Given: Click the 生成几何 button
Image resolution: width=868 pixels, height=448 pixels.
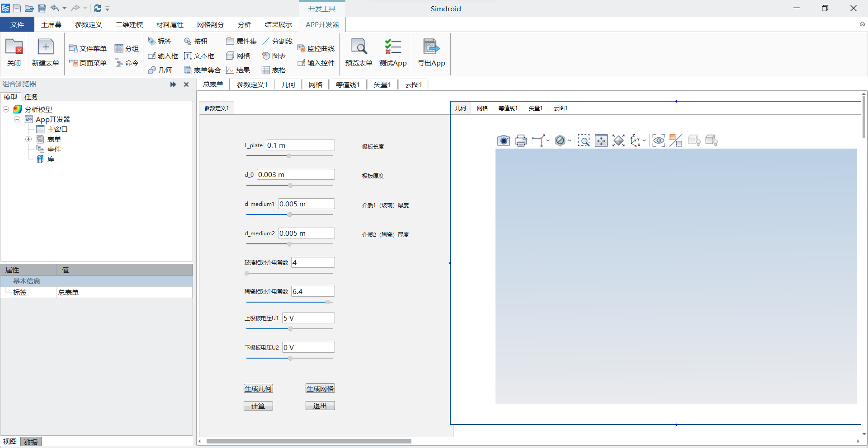Looking at the screenshot, I should [258, 388].
